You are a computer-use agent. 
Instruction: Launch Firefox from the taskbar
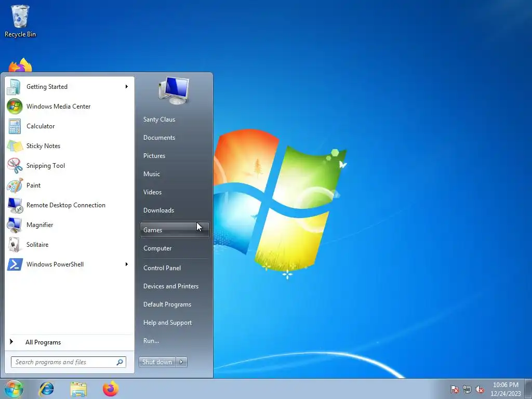click(111, 389)
